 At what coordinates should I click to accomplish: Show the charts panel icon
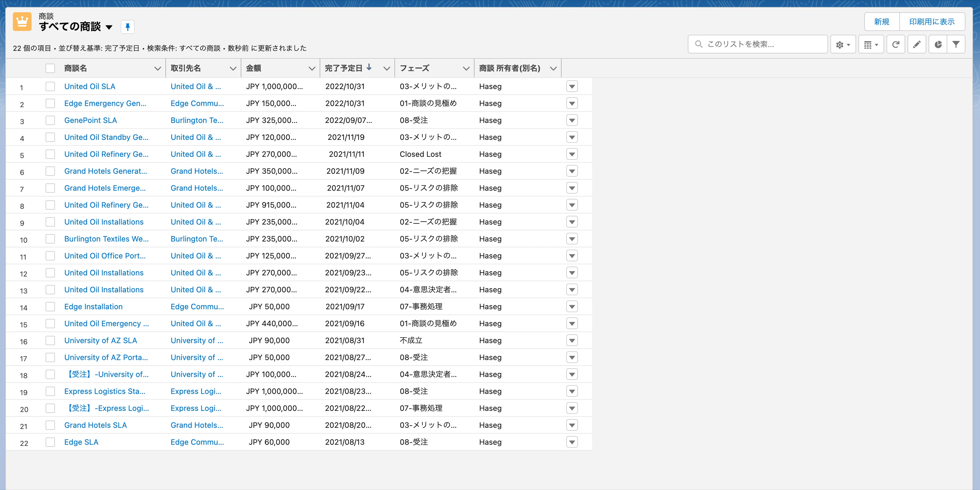pos(938,44)
